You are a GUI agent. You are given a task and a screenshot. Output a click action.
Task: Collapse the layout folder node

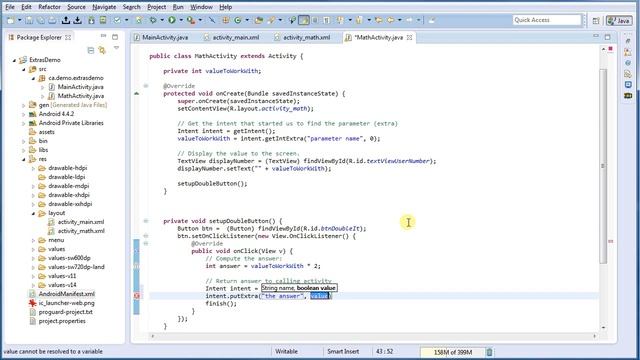click(33, 213)
